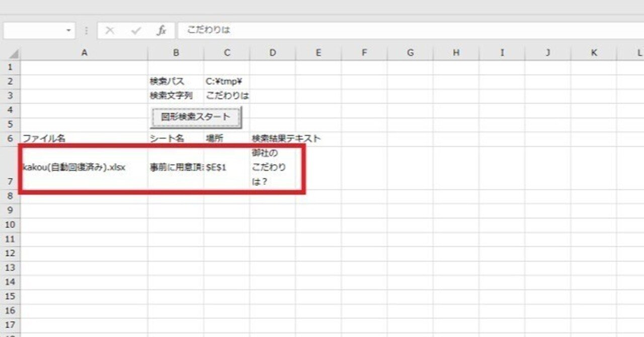Click column header D to select the column
Viewport: 644px width, 337px height.
[273, 52]
